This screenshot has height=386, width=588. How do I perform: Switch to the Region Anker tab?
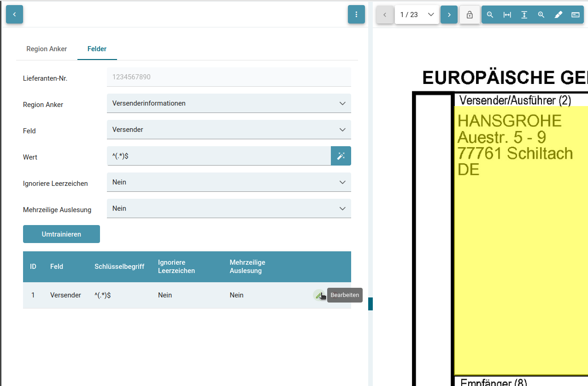[x=47, y=49]
